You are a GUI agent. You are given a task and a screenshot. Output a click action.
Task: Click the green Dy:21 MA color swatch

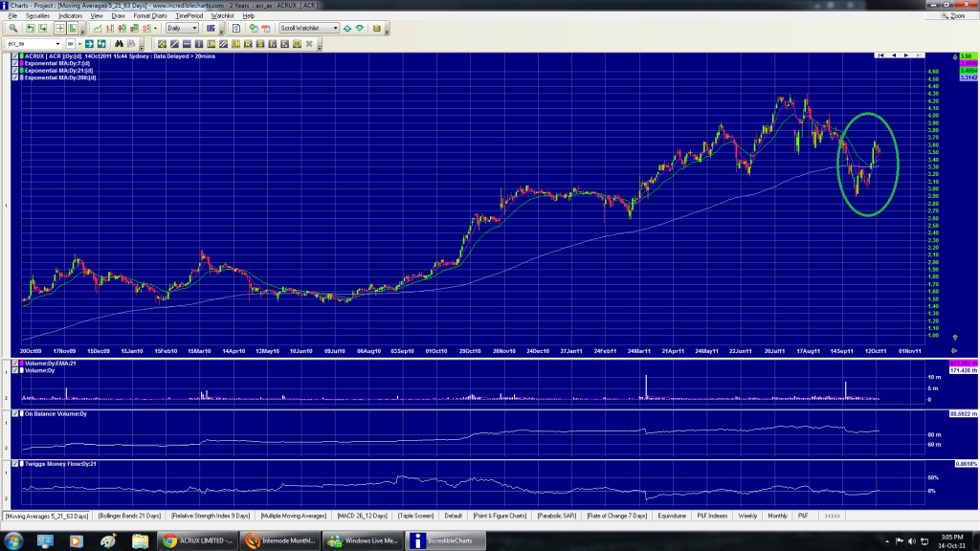[23, 71]
